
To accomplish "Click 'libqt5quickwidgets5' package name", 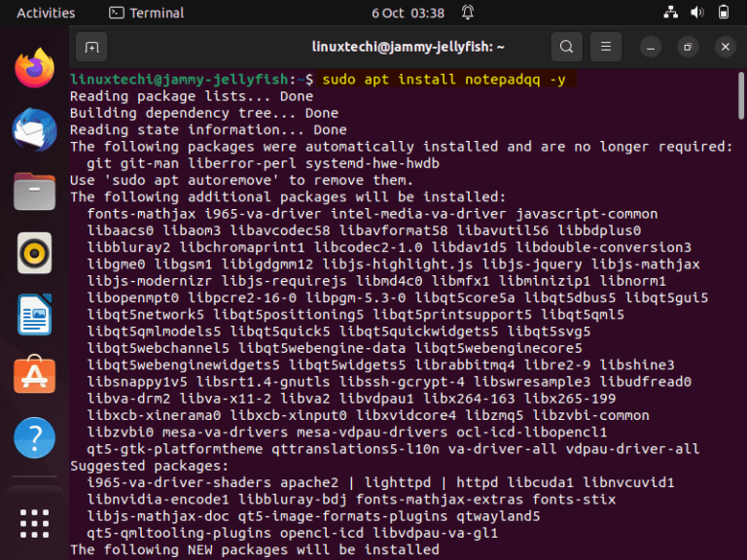I will click(x=418, y=332).
